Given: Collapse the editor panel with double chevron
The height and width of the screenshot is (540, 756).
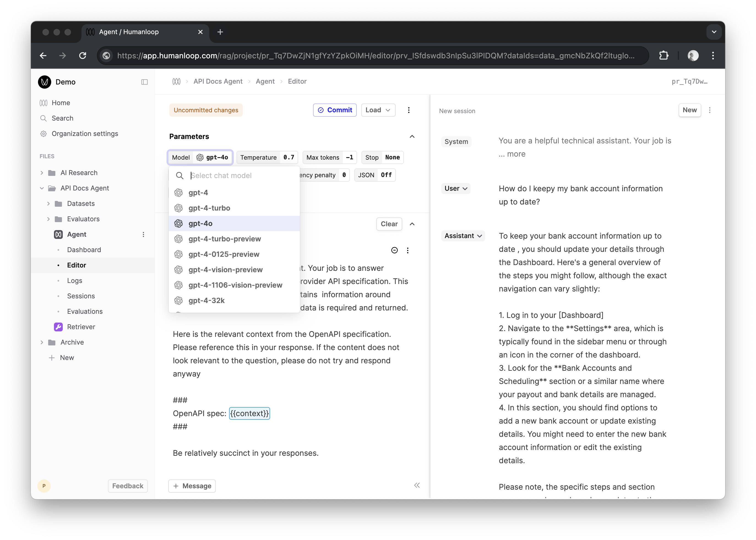Looking at the screenshot, I should [417, 485].
